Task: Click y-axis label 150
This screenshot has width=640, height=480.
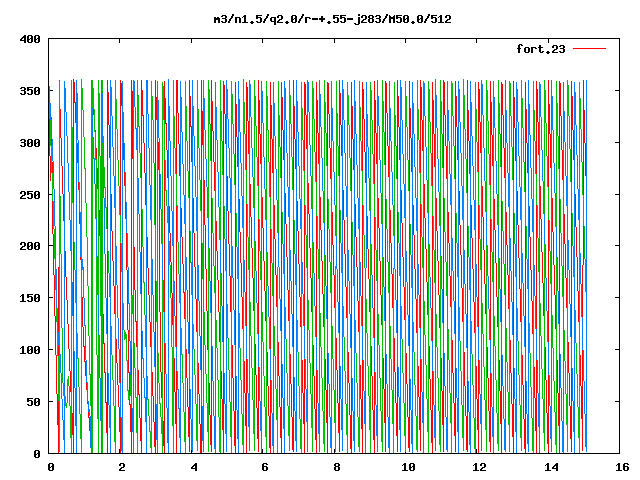Action: click(x=30, y=298)
